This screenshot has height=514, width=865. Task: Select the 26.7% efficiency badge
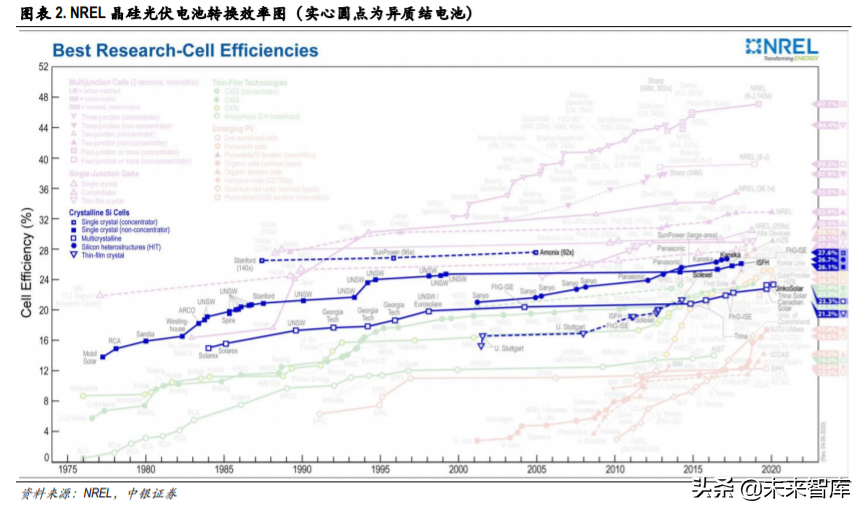point(826,260)
